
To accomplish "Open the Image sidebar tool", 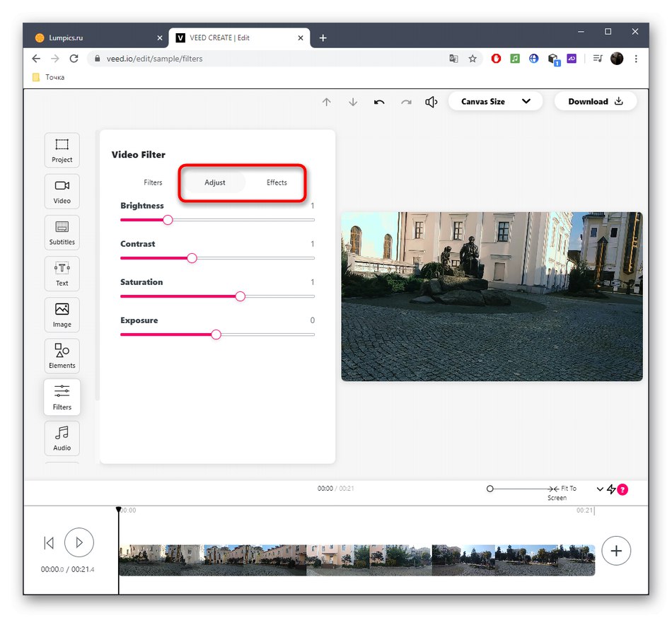I will point(62,315).
